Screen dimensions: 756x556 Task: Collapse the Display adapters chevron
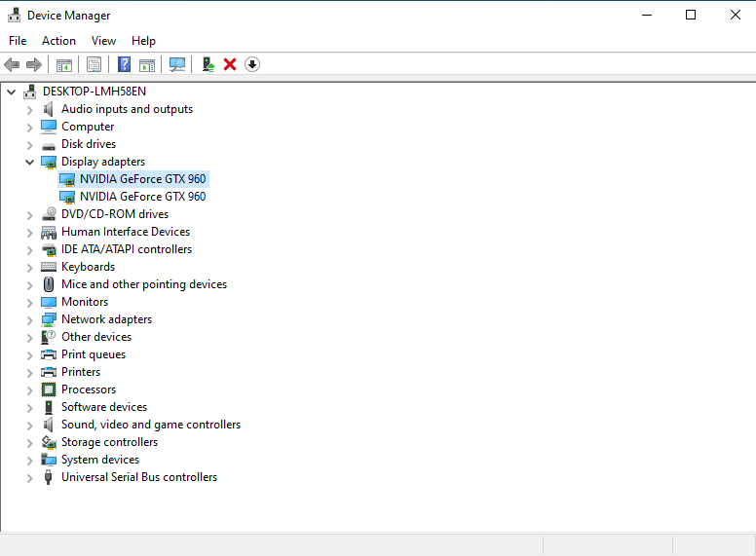coord(29,162)
